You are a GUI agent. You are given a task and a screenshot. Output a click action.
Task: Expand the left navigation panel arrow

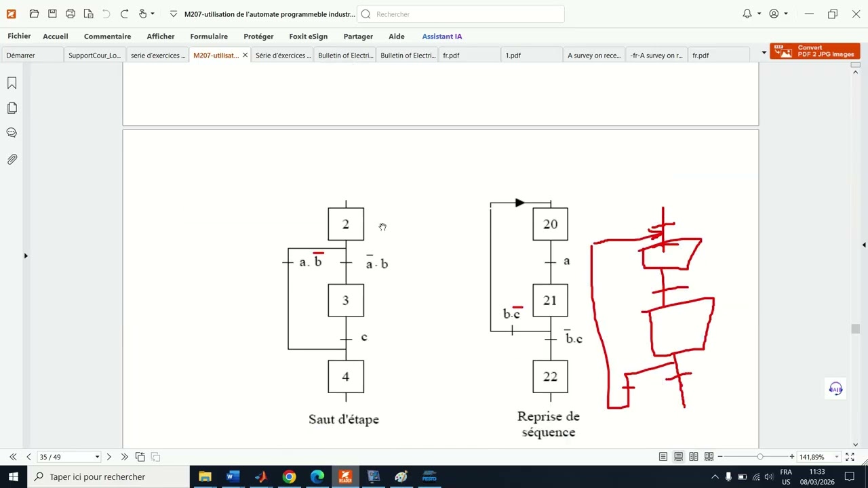pos(26,256)
